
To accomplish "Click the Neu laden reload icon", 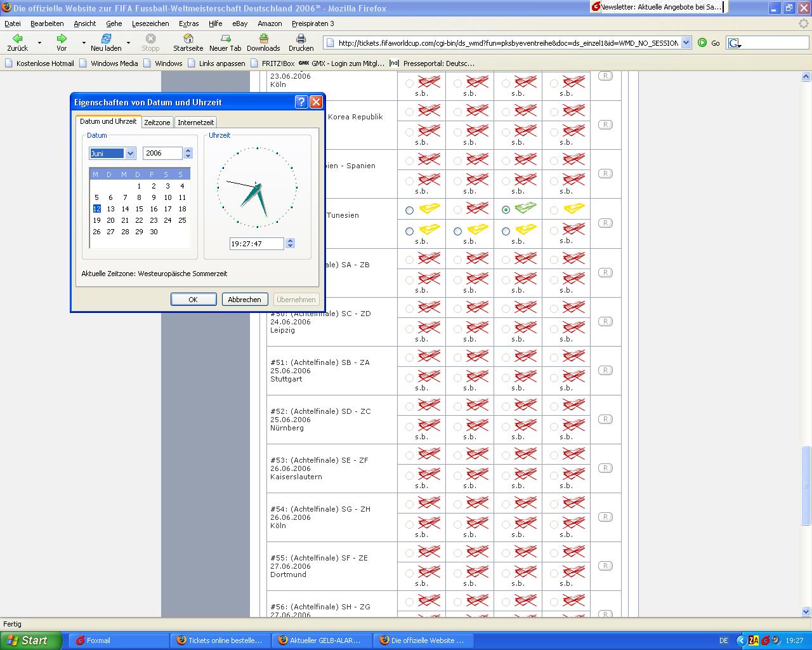I will [106, 39].
